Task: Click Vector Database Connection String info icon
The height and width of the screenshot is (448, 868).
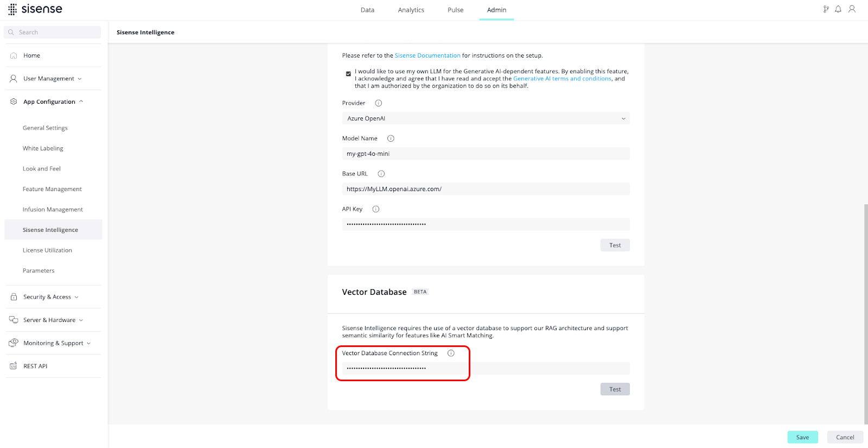Action: click(451, 353)
